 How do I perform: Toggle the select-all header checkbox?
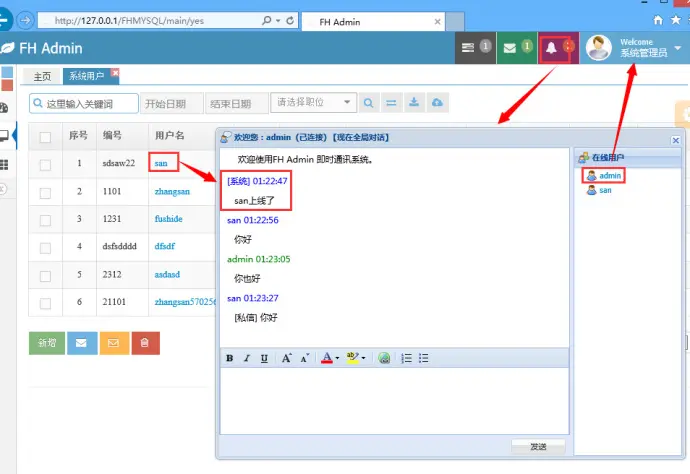45,137
